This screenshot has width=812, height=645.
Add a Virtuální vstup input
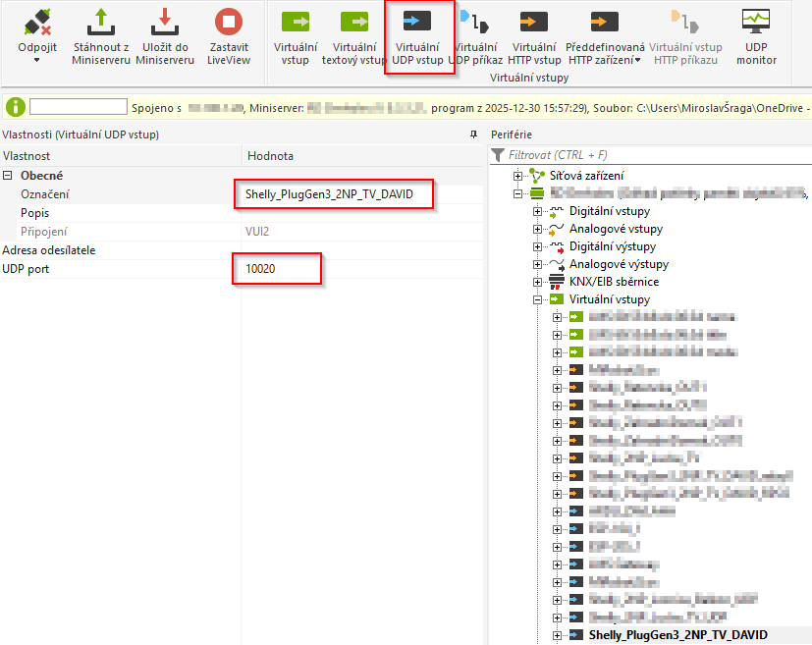[x=295, y=23]
